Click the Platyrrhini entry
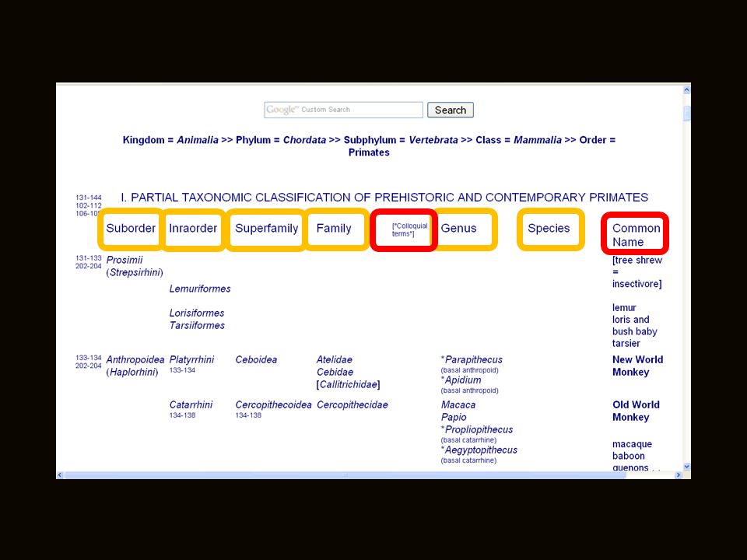 point(191,359)
